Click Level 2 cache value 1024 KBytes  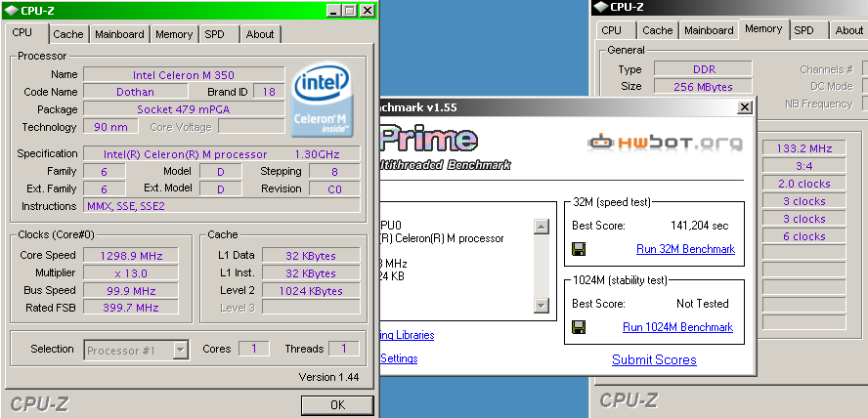pos(311,291)
